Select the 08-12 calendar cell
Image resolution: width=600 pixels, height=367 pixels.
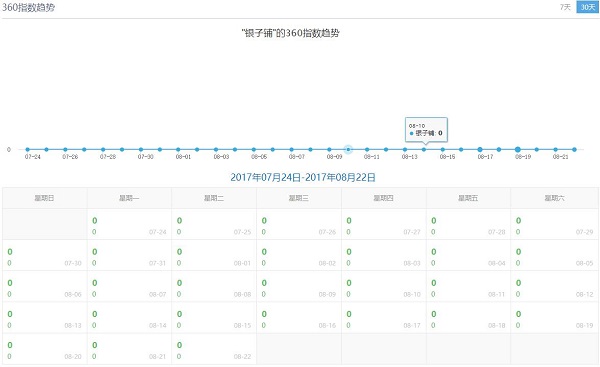(x=555, y=287)
